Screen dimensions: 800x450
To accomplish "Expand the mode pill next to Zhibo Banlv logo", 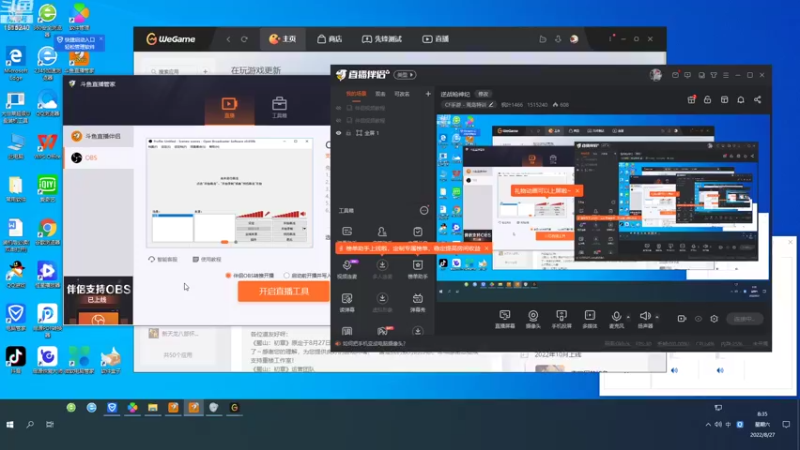I will tap(406, 75).
